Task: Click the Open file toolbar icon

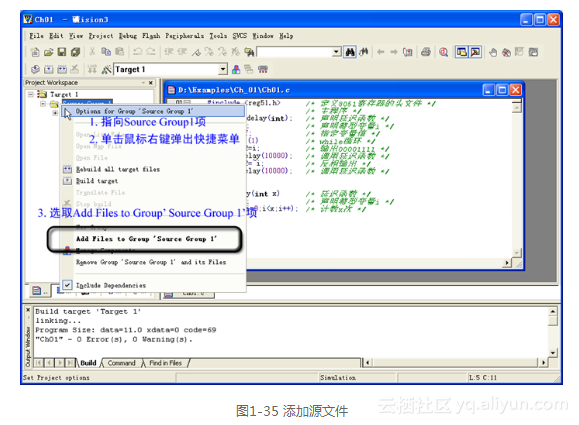Action: click(48, 52)
